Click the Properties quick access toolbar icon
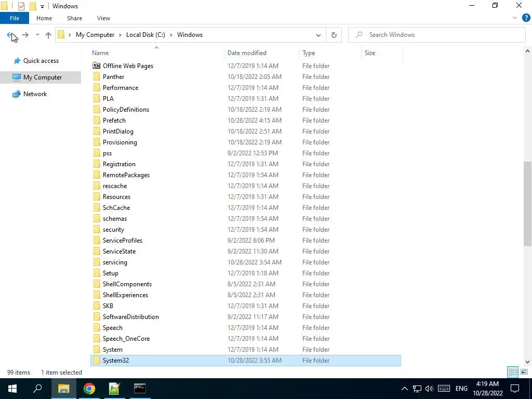The width and height of the screenshot is (532, 399). click(x=21, y=6)
